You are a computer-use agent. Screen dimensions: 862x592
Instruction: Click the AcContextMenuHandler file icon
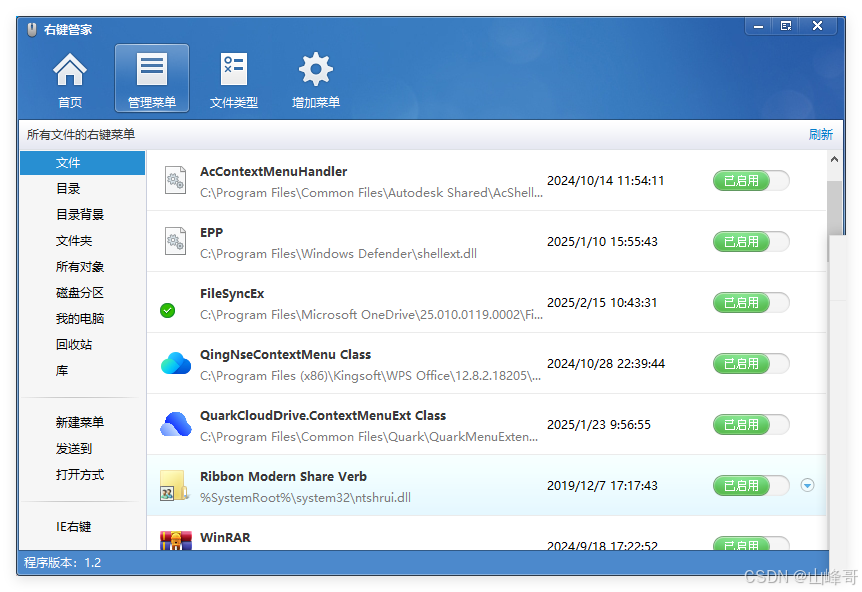pos(175,180)
